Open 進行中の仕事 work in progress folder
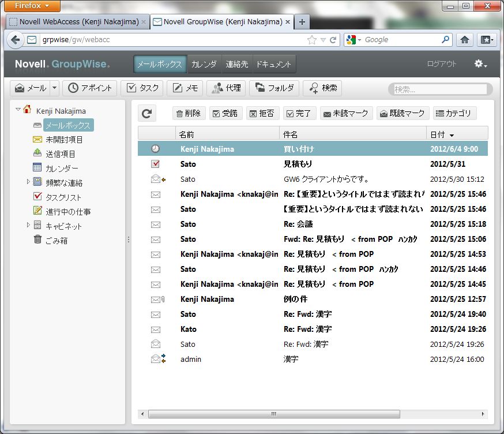Image resolution: width=504 pixels, height=434 pixels. [x=68, y=212]
